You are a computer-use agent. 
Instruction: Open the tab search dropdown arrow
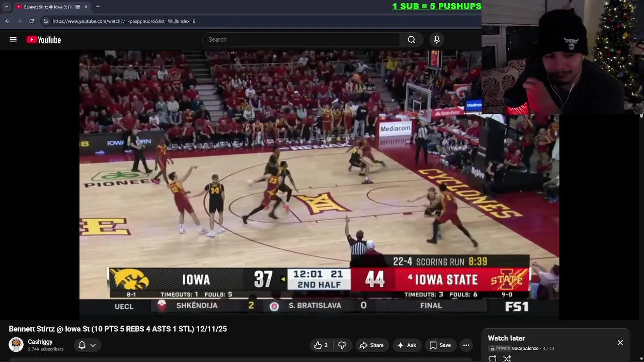point(7,7)
